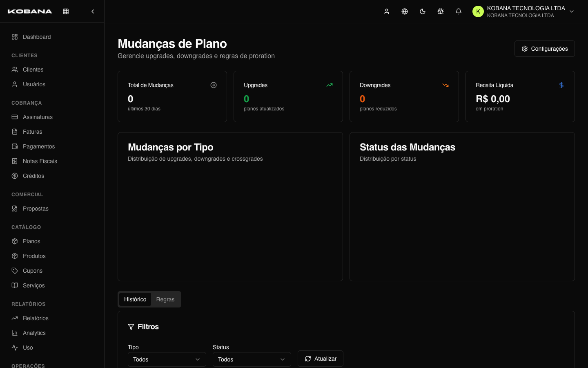Click the Mudanças de Plano page title
Screen dimensions: 588x368
(x=172, y=44)
